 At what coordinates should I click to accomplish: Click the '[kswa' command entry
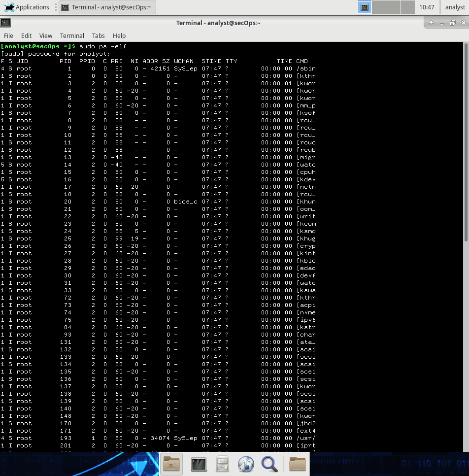pos(306,290)
